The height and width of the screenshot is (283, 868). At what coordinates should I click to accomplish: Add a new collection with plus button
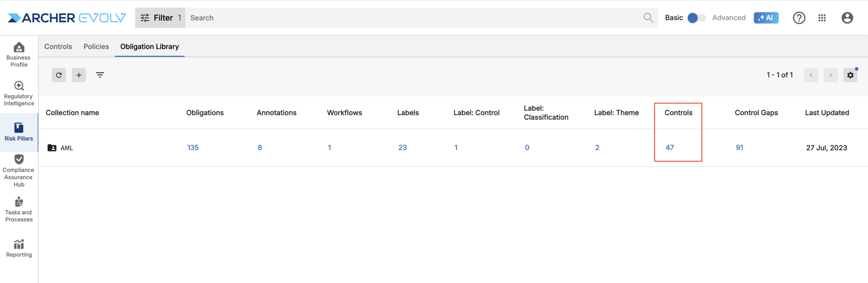[x=79, y=75]
